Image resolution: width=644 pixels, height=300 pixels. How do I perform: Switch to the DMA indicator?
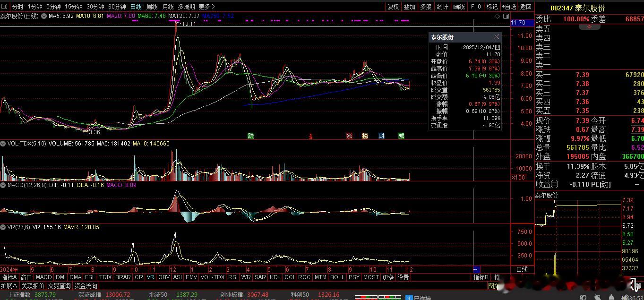pos(76,277)
